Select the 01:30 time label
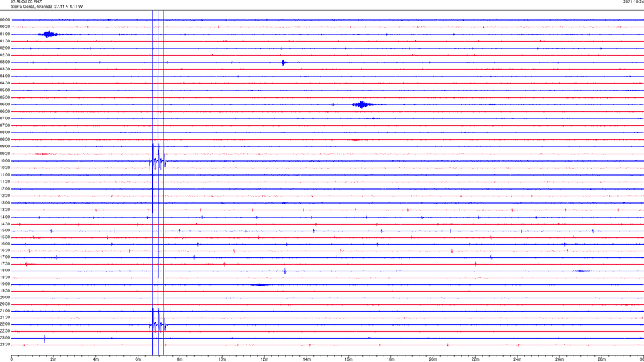Viewport: 644px width, 362px height. pyautogui.click(x=5, y=41)
